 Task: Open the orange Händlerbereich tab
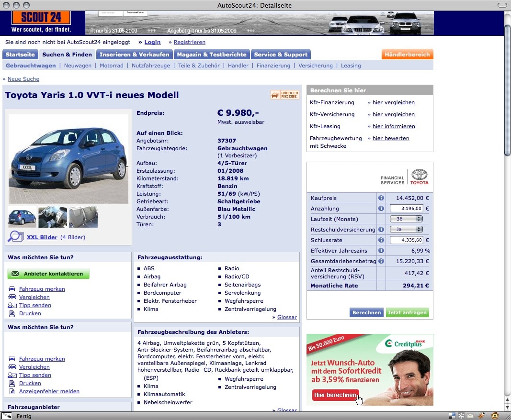[x=407, y=55]
